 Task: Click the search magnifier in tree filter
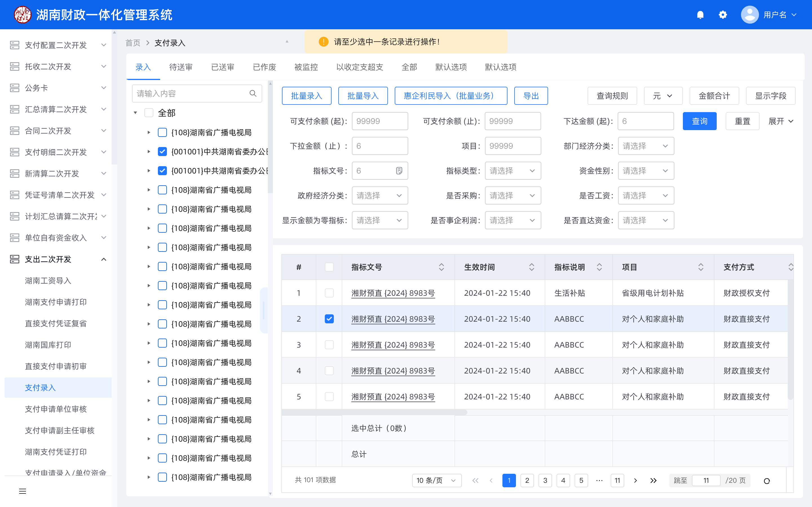point(253,94)
